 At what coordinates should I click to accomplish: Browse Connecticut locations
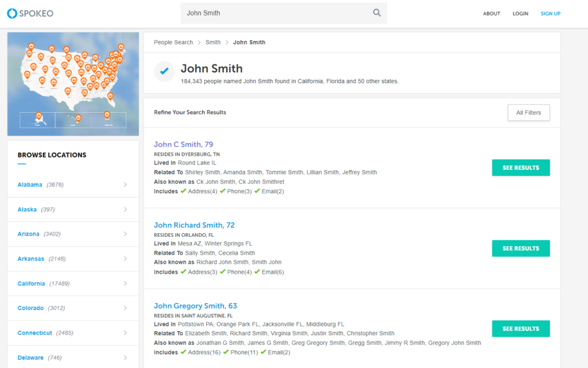pos(35,333)
